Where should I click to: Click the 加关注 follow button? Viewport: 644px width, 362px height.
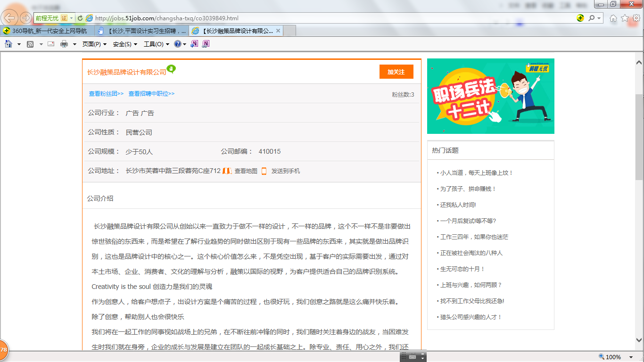(396, 72)
